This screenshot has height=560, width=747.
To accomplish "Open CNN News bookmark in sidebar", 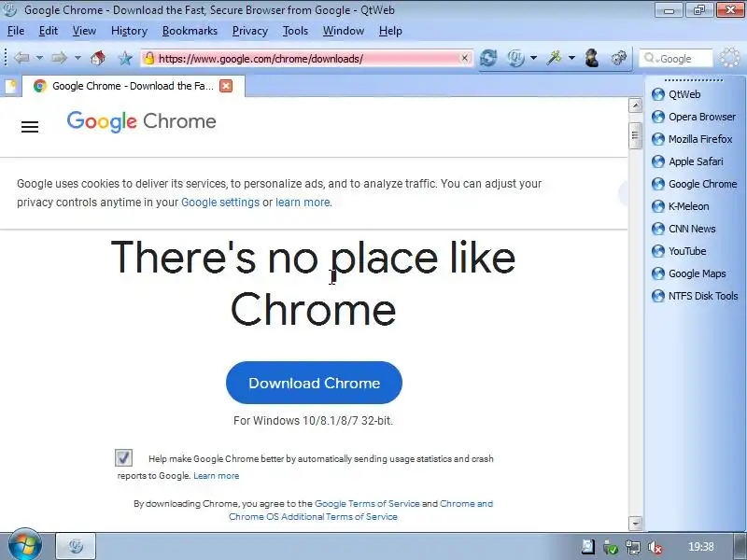I will [684, 229].
